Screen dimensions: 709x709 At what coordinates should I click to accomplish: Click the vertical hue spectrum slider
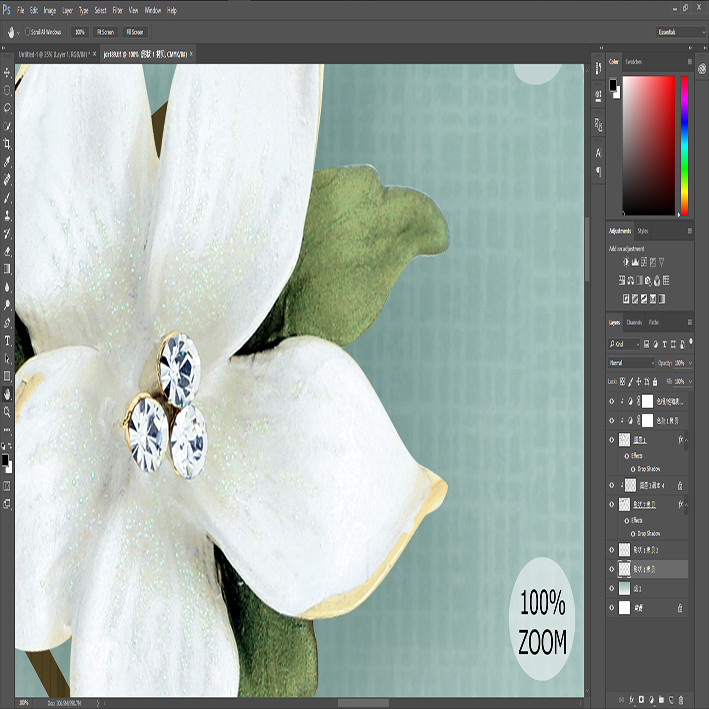pos(684,146)
